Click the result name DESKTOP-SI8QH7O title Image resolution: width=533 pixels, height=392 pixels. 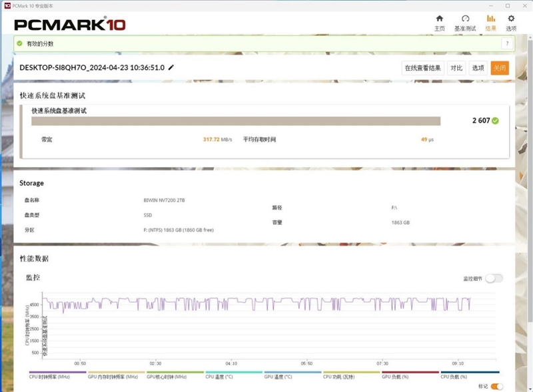92,68
